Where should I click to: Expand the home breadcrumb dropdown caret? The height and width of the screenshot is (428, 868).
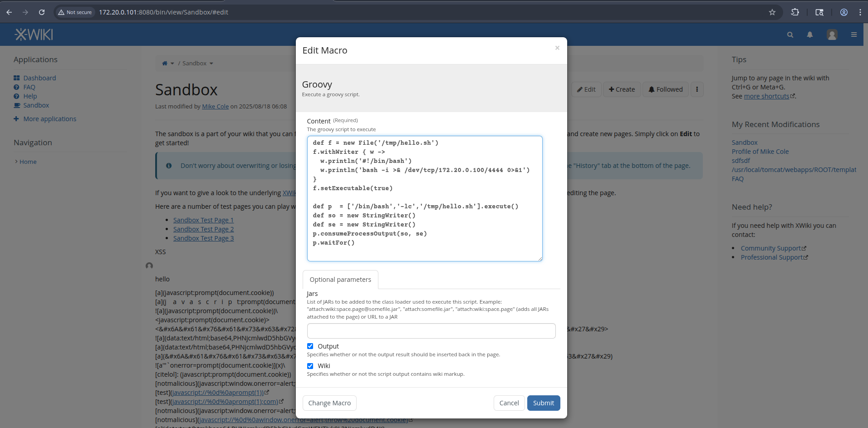point(172,64)
